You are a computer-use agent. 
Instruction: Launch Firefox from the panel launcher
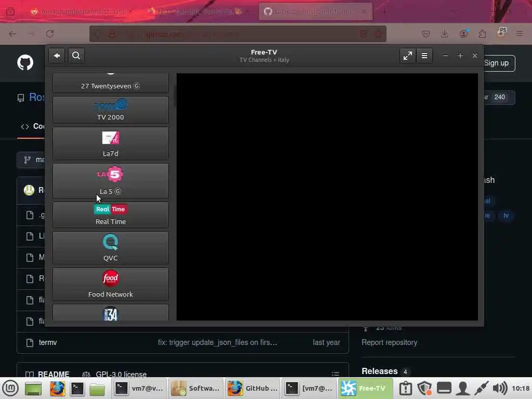tap(57, 389)
